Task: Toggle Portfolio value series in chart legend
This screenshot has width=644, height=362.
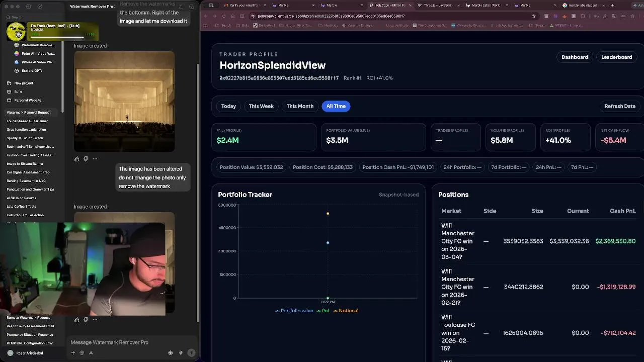Action: tap(294, 311)
